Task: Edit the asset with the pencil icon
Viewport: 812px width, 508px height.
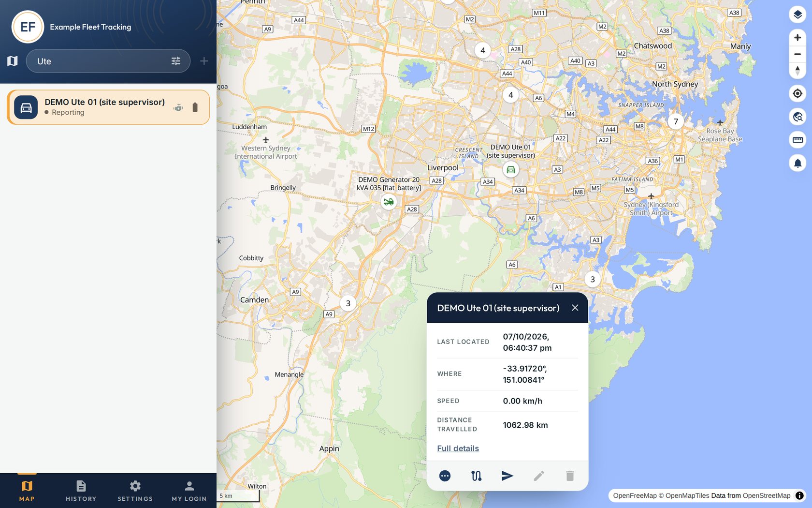Action: (x=539, y=476)
